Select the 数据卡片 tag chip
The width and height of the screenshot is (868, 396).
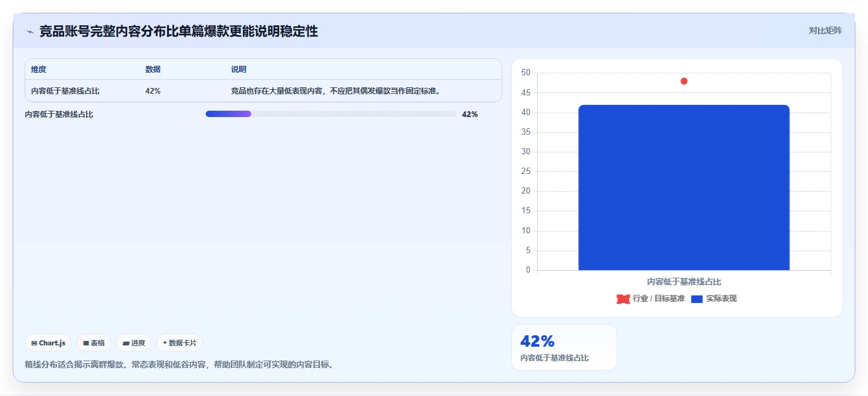tap(180, 343)
